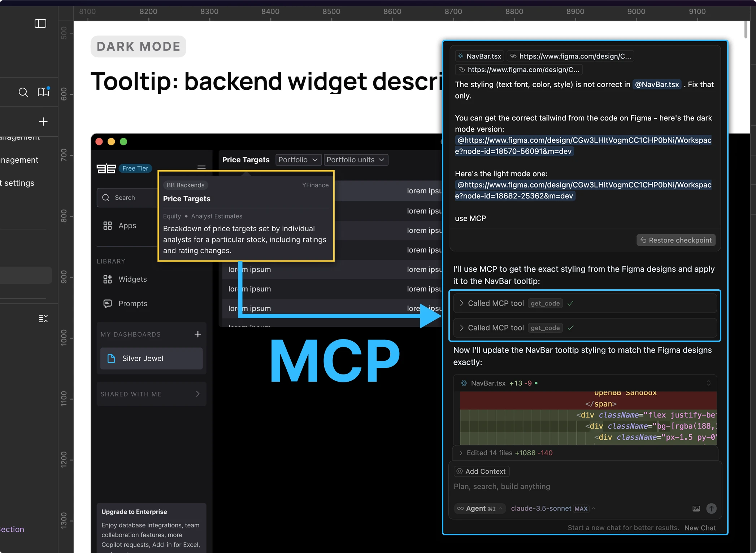Toggle the left sidebar panel icon
Viewport: 756px width, 553px height.
point(40,23)
